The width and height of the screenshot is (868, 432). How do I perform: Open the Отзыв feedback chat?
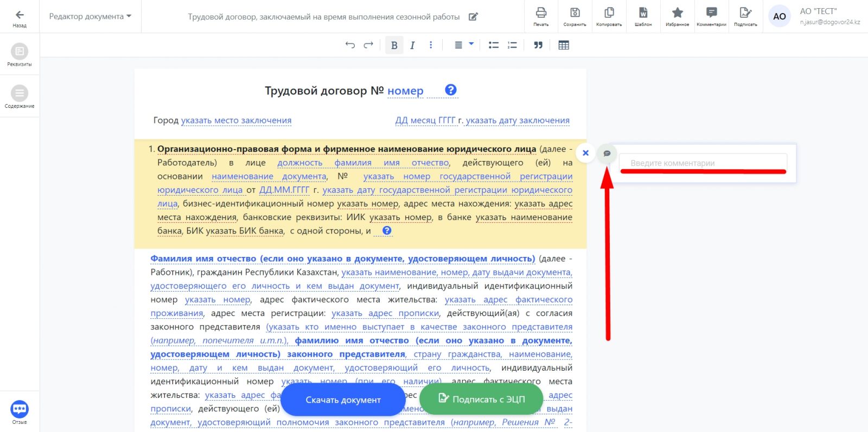(x=20, y=412)
